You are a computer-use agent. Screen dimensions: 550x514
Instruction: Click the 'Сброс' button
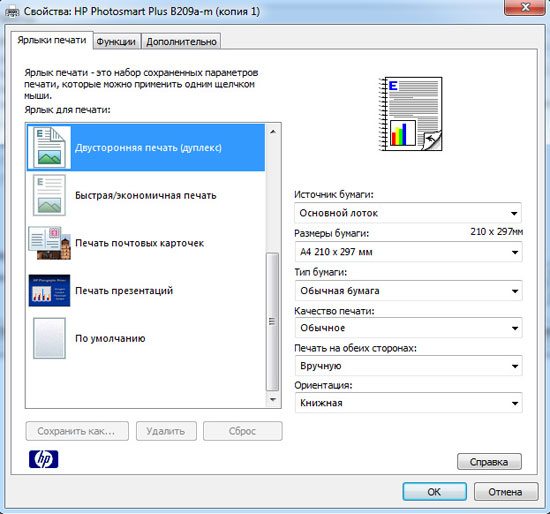pyautogui.click(x=242, y=431)
